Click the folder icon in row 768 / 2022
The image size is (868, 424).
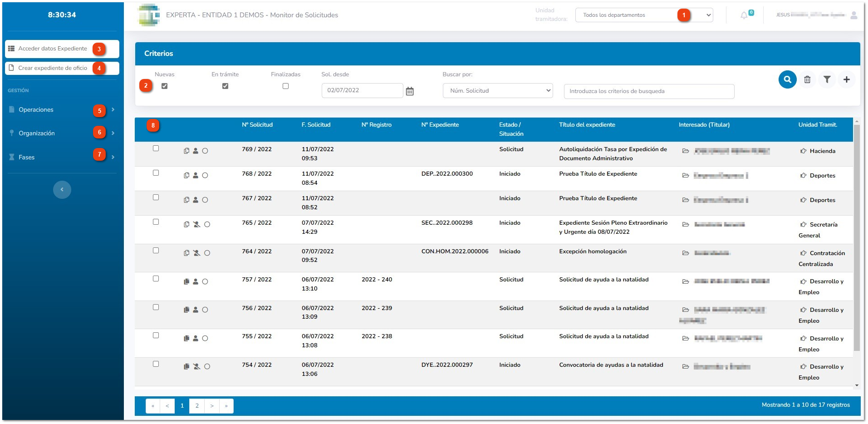[686, 176]
